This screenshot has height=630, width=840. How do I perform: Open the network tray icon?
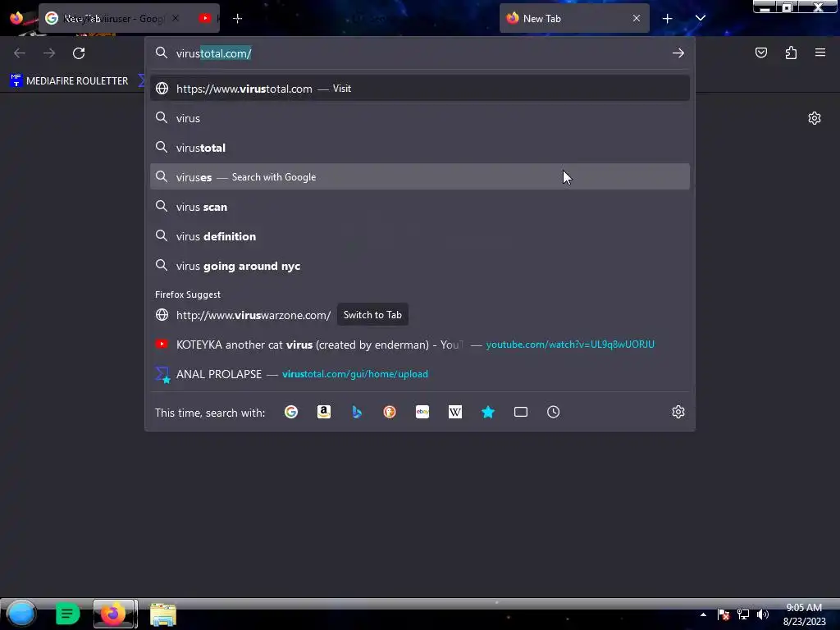(743, 614)
